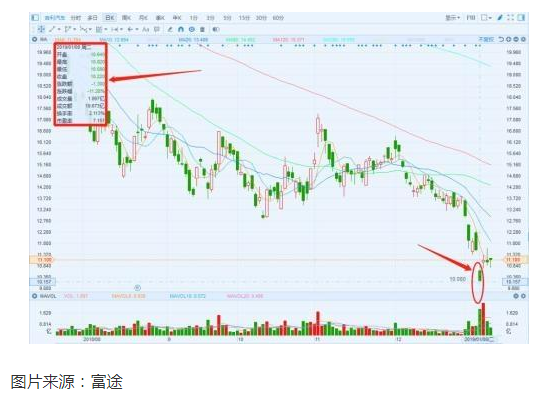The width and height of the screenshot is (535, 393).
Task: Select the comment note tool
Action: tap(157, 29)
